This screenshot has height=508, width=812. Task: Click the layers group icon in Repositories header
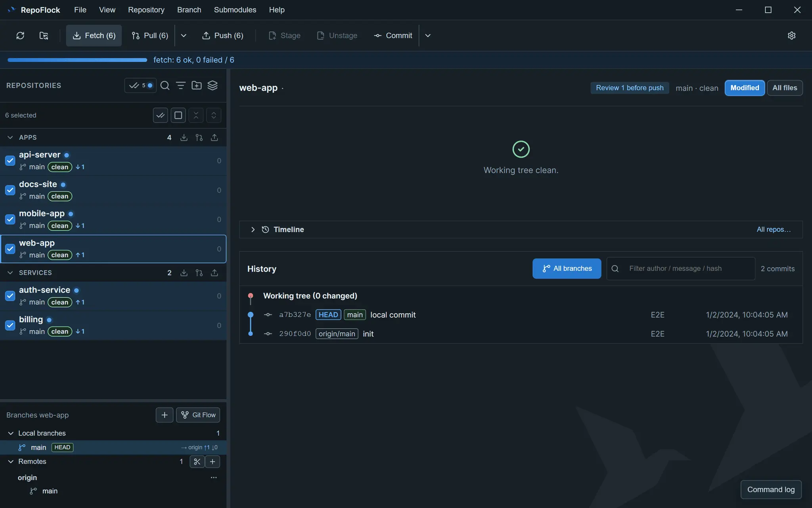click(x=213, y=86)
